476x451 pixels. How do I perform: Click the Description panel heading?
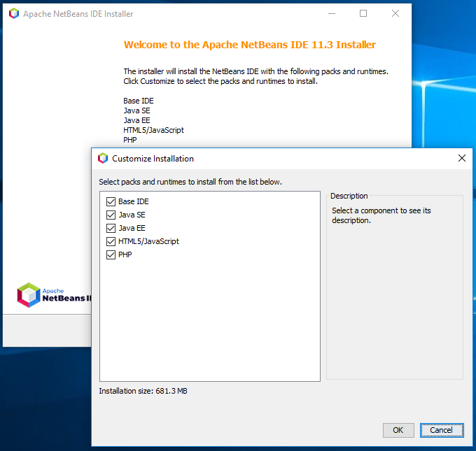(x=349, y=196)
